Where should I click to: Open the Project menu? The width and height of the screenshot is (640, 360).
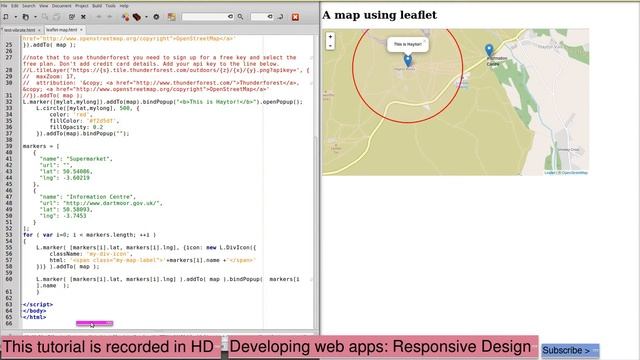pos(82,6)
